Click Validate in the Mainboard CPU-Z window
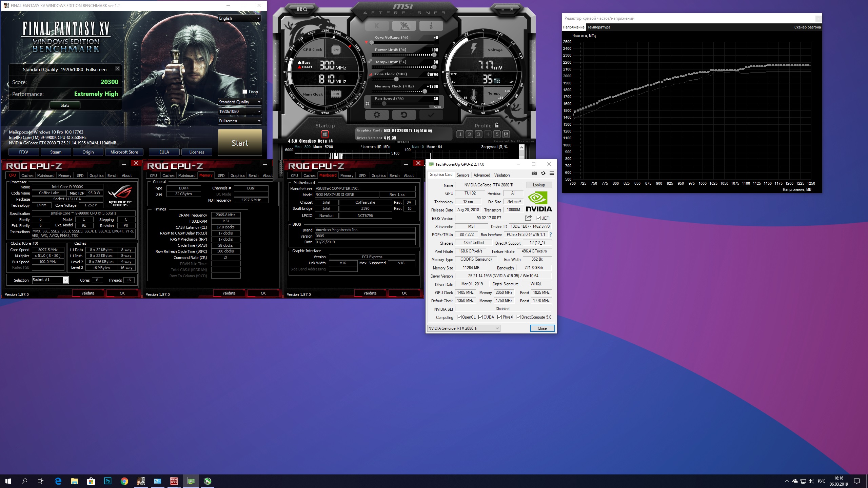868x488 pixels. coord(370,293)
